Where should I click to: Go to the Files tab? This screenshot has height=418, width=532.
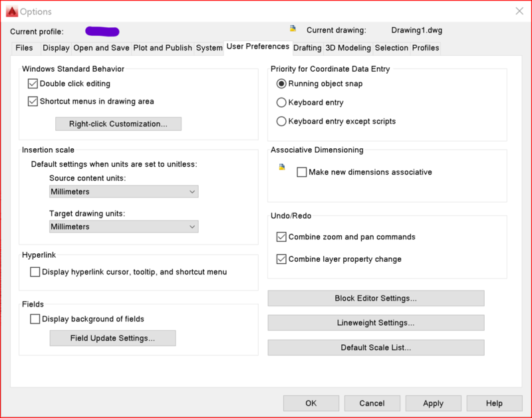[x=24, y=48]
